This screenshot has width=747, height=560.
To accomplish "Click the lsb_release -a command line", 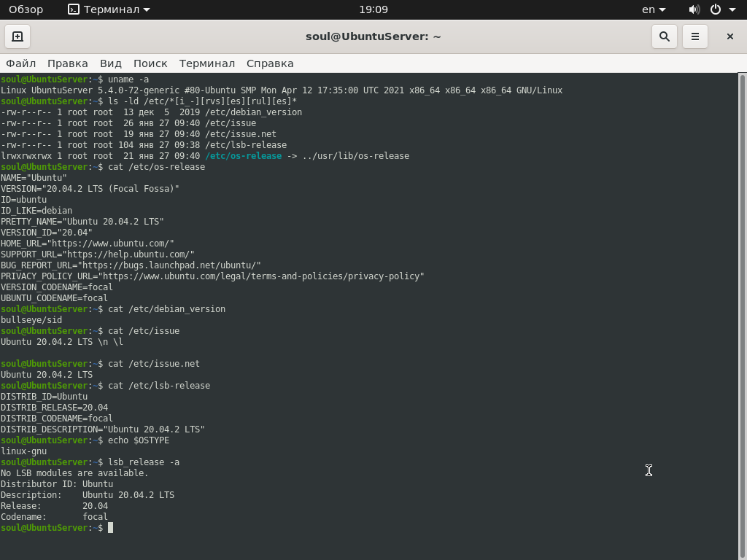I will click(90, 463).
